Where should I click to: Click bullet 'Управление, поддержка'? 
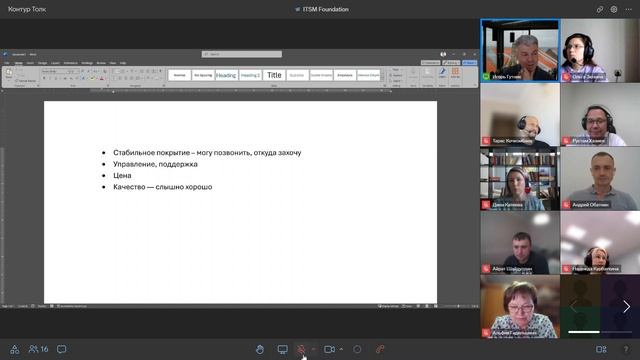(x=155, y=164)
